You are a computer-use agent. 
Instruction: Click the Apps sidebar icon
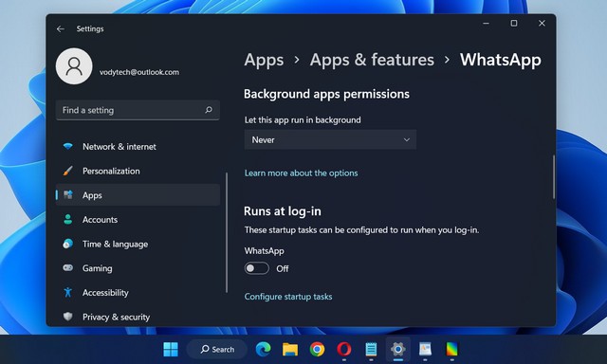tap(68, 194)
